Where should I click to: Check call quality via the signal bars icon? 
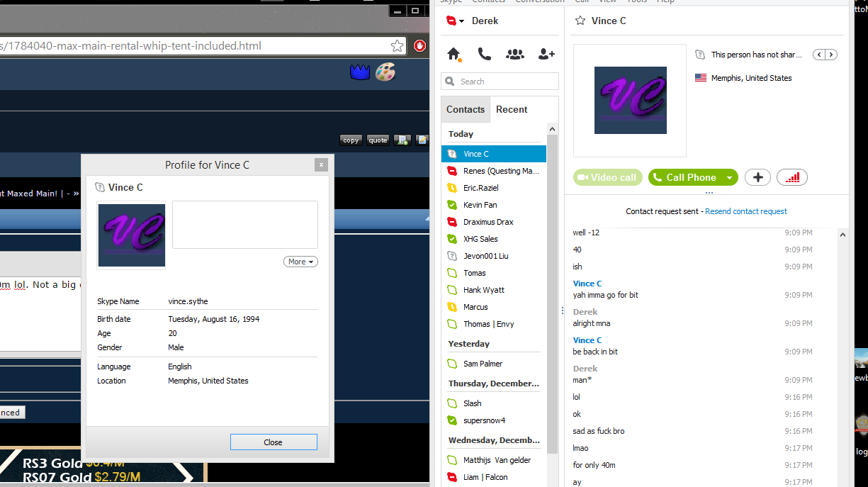click(792, 177)
